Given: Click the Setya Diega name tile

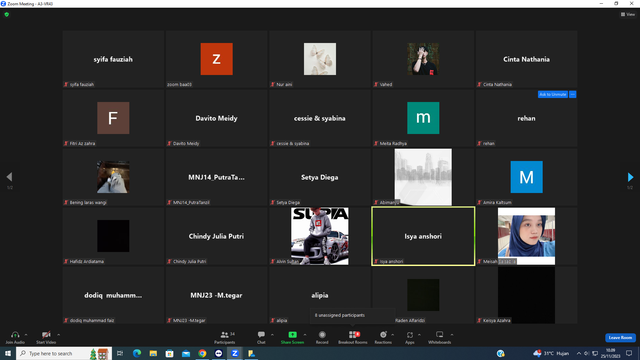Looking at the screenshot, I should tap(320, 177).
